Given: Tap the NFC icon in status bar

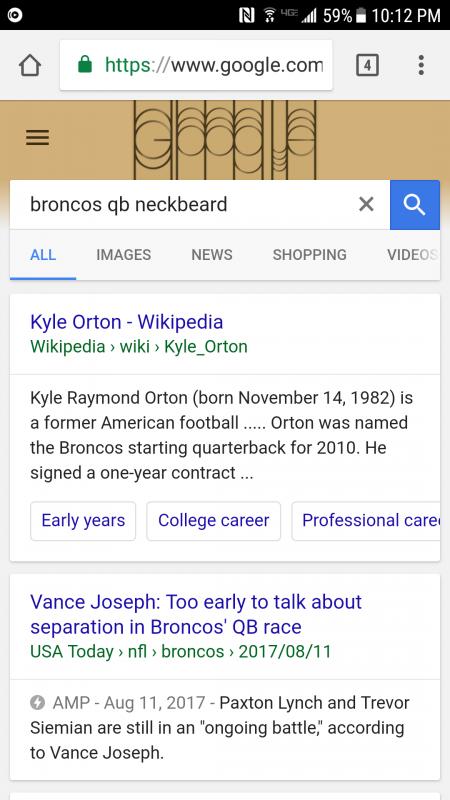Looking at the screenshot, I should coord(247,15).
